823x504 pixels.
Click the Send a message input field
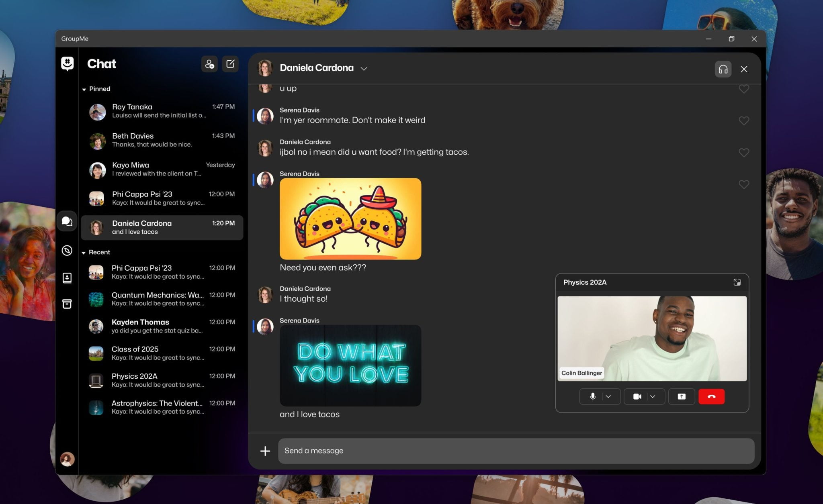(514, 451)
